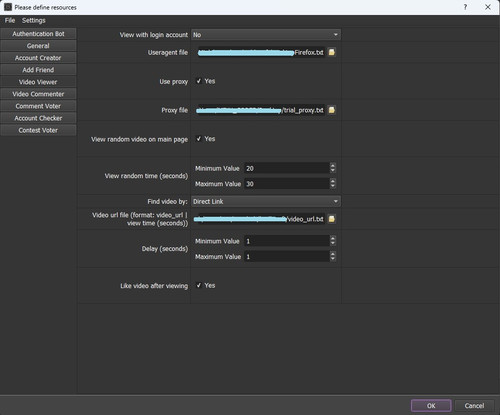Switch to Authentication Bot tab
Screen dimensions: 500x415
point(38,34)
